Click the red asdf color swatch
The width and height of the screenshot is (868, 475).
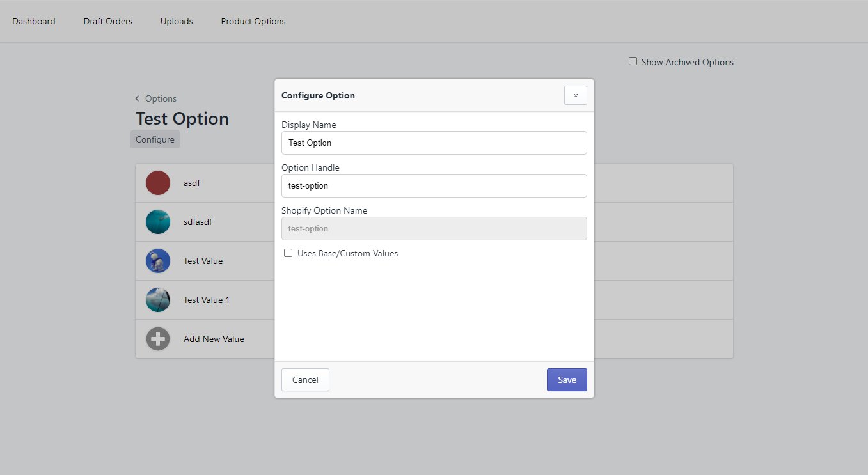(158, 183)
